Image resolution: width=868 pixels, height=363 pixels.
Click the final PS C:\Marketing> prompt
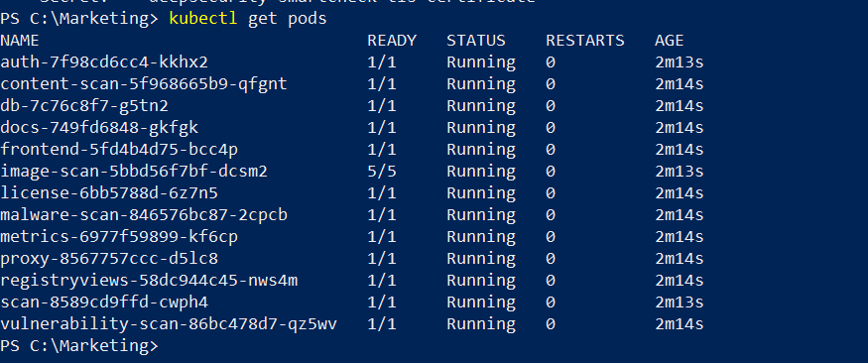[x=79, y=346]
